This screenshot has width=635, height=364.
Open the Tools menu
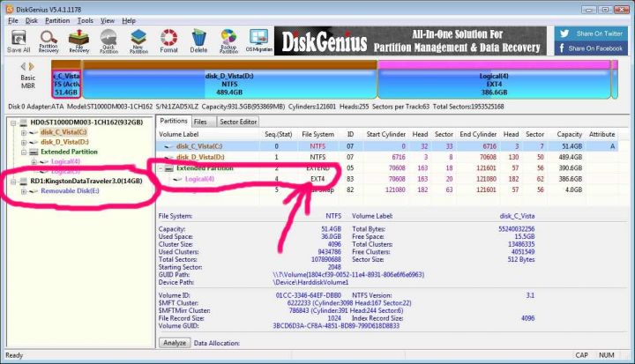(85, 20)
